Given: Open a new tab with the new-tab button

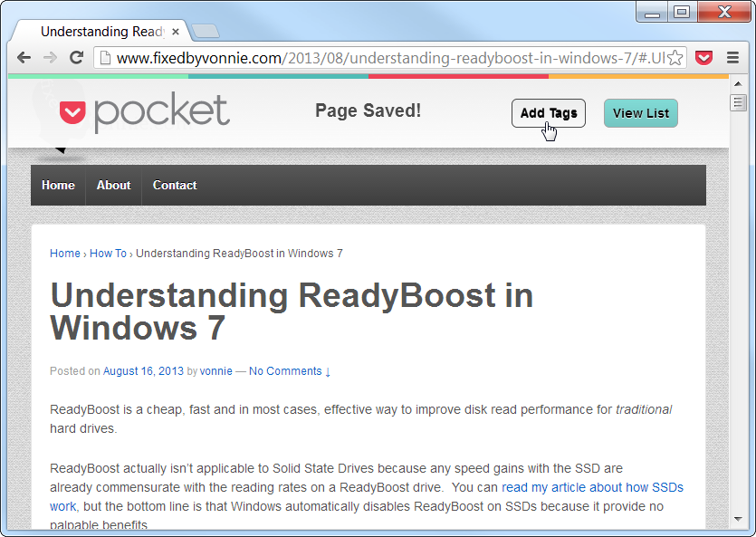Looking at the screenshot, I should (206, 32).
